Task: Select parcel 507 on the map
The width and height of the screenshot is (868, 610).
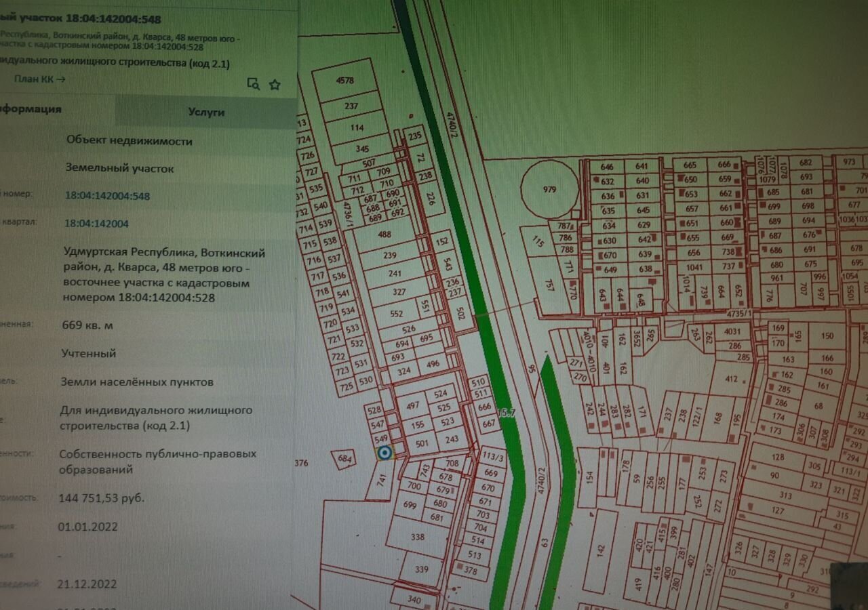Action: pyautogui.click(x=370, y=163)
